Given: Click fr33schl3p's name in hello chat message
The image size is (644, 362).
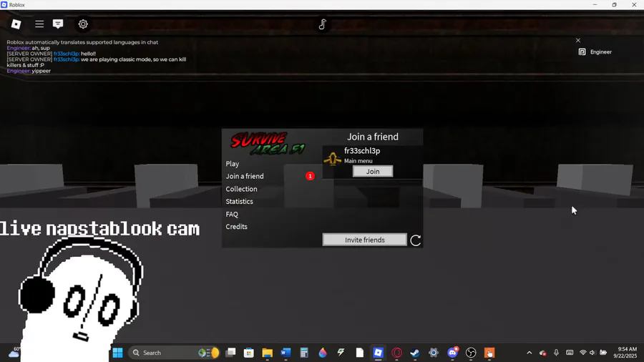Looking at the screenshot, I should pos(66,54).
